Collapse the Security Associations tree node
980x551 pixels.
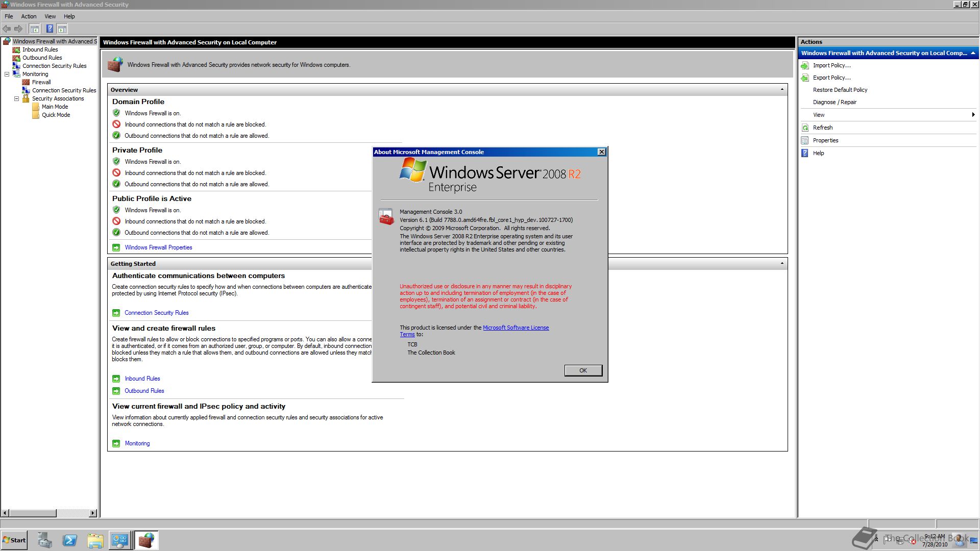pos(16,98)
